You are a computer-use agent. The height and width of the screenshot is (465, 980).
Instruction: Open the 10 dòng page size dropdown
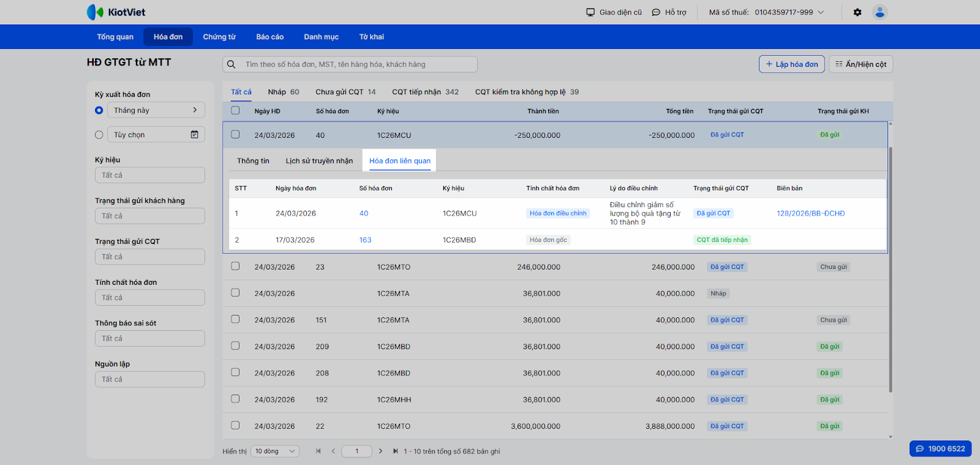click(x=275, y=452)
